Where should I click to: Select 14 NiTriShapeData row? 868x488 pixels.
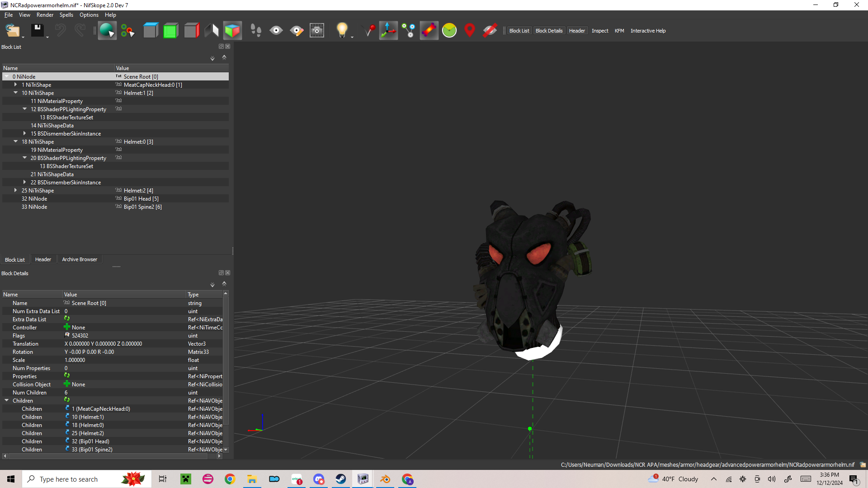click(115, 125)
